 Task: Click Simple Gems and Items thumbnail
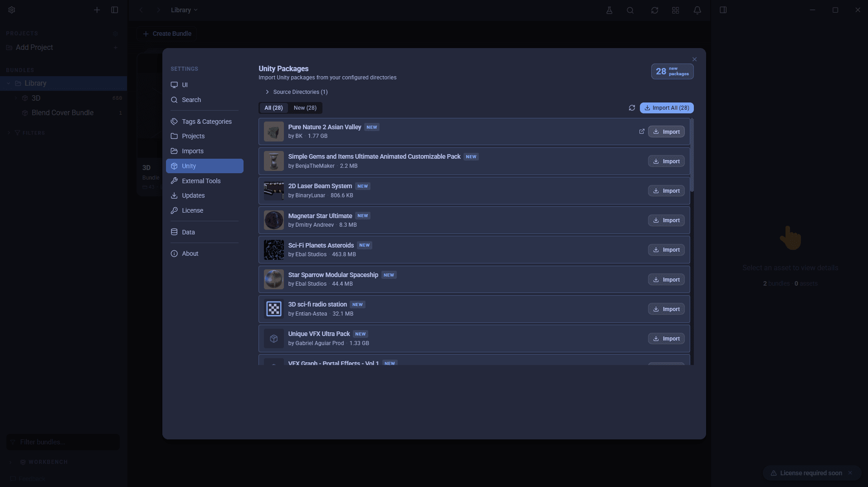[274, 161]
